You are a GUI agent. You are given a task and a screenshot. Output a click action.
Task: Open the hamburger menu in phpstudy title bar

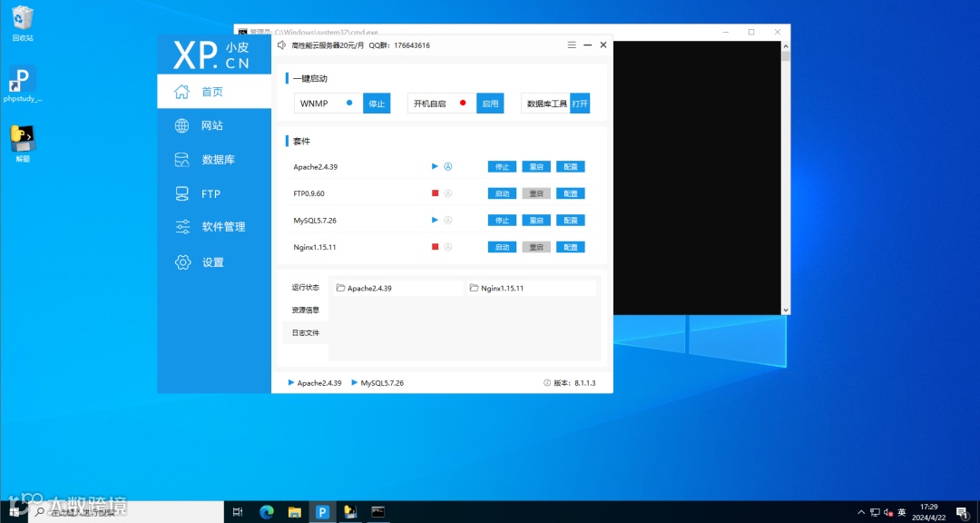(572, 45)
